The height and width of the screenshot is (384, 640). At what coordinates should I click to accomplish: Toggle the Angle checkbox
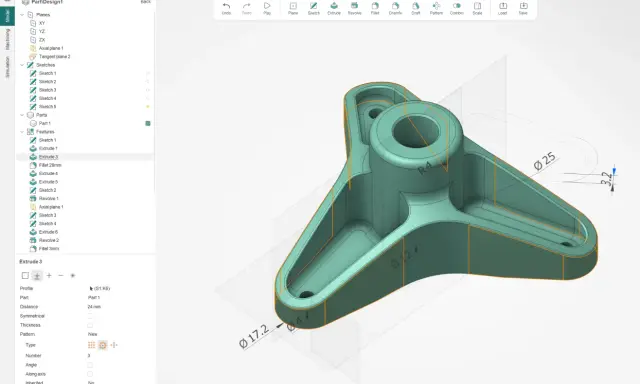tap(90, 365)
